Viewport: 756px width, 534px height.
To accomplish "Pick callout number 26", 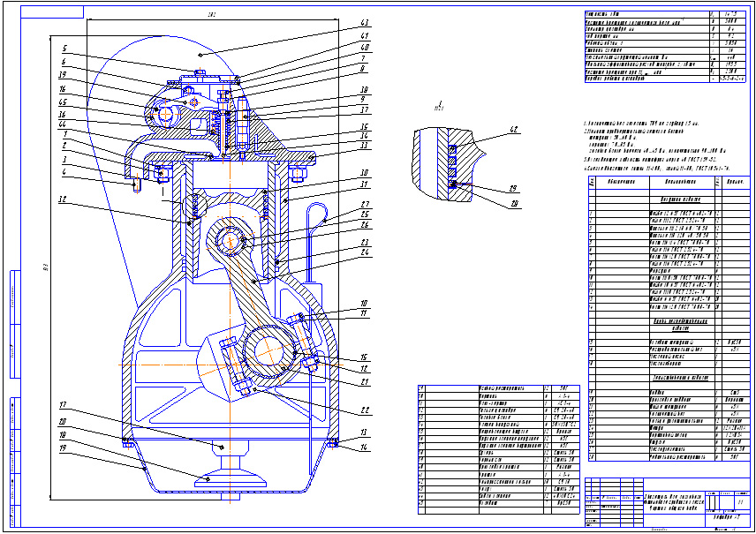I will (365, 224).
